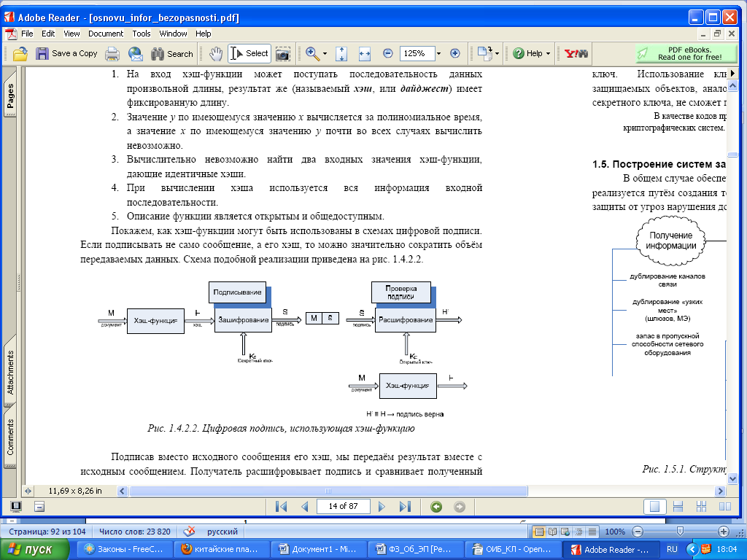The width and height of the screenshot is (747, 560).
Task: Switch to Firefox китайские пла... taskbar item
Action: [220, 549]
